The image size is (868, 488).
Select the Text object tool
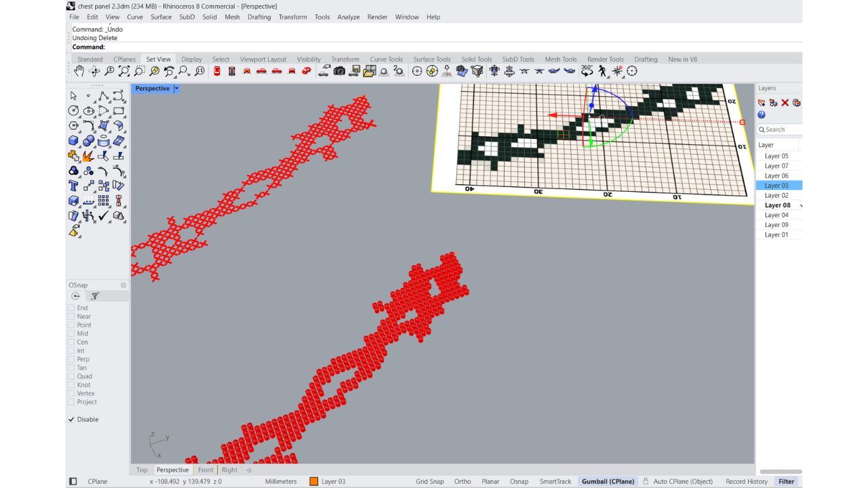click(x=73, y=186)
